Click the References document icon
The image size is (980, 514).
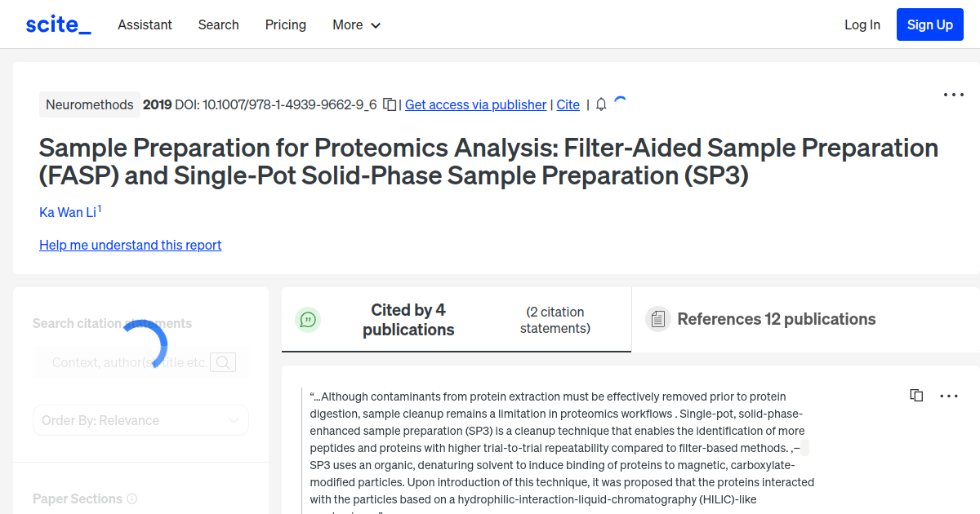tap(657, 319)
